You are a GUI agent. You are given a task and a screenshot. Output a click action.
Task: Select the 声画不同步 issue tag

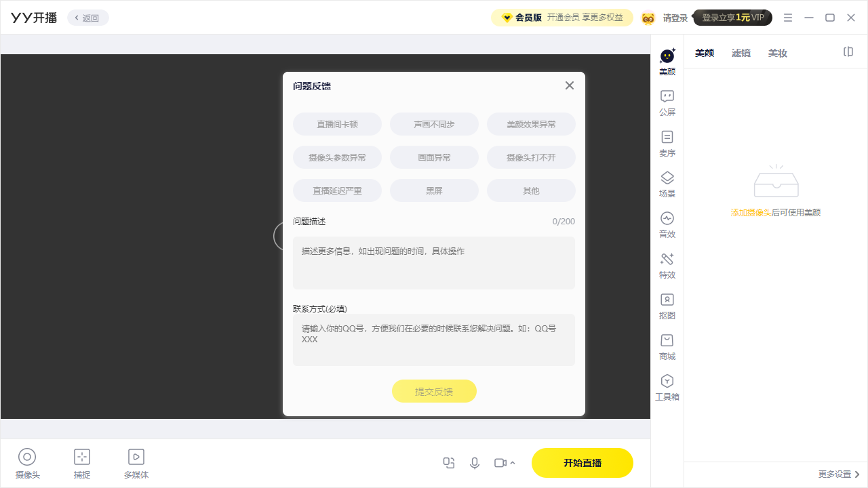[434, 124]
